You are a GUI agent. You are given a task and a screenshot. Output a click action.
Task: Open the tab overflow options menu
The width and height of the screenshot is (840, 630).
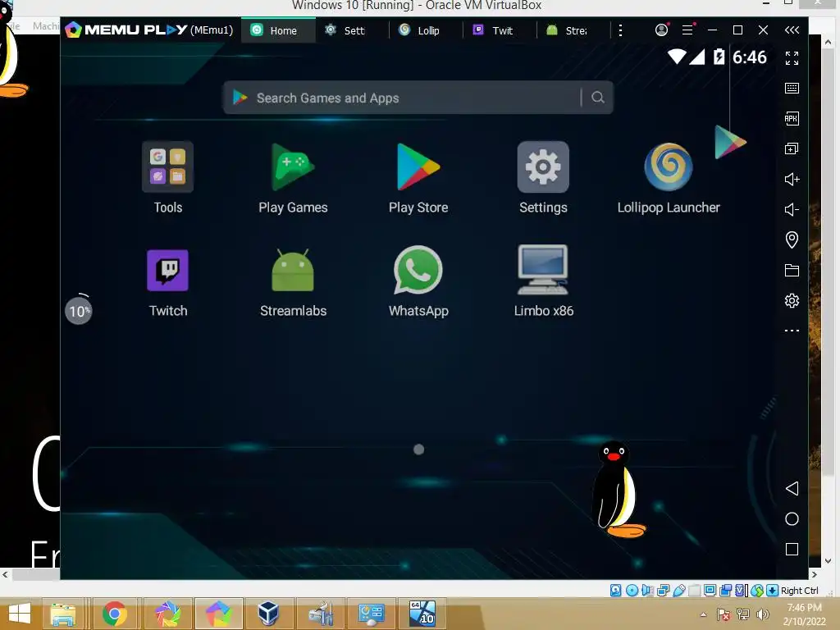(620, 30)
